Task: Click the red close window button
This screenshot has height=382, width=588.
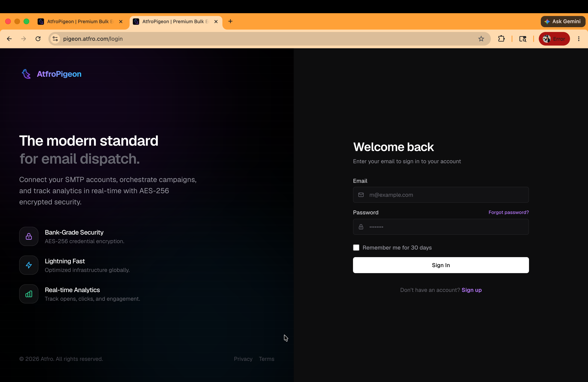Action: coord(8,21)
